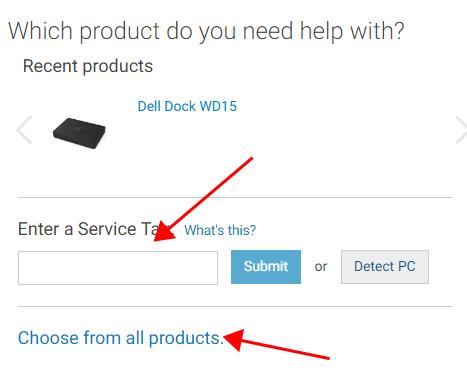Click the Enter a Service Tag label
Viewport: 467px width, 368px height.
click(95, 229)
